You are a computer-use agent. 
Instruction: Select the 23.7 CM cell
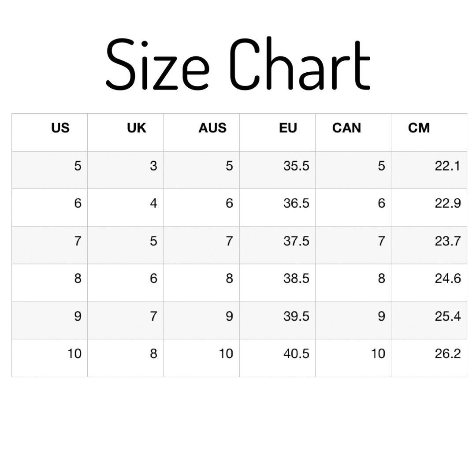447,241
